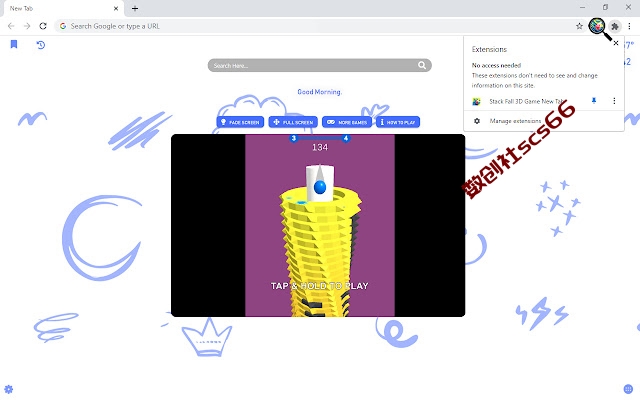Bookmark this tab with the star icon
Screen dimensions: 640x400
pos(579,26)
